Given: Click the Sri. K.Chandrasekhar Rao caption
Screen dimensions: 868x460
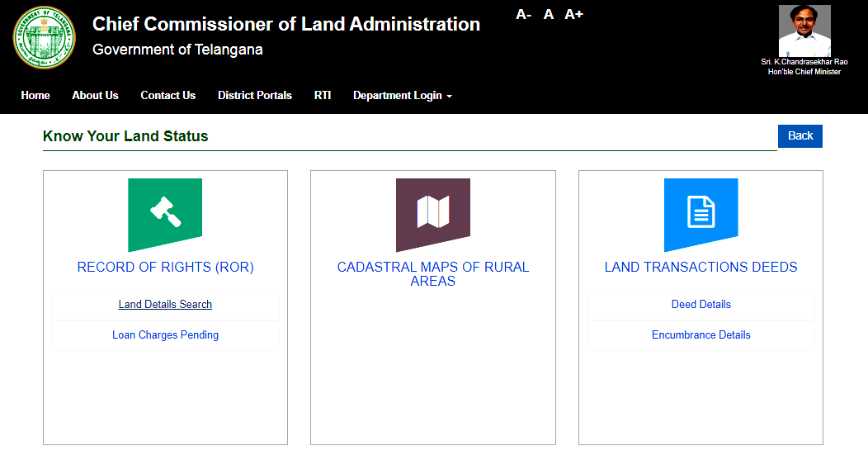Looking at the screenshot, I should tap(804, 62).
